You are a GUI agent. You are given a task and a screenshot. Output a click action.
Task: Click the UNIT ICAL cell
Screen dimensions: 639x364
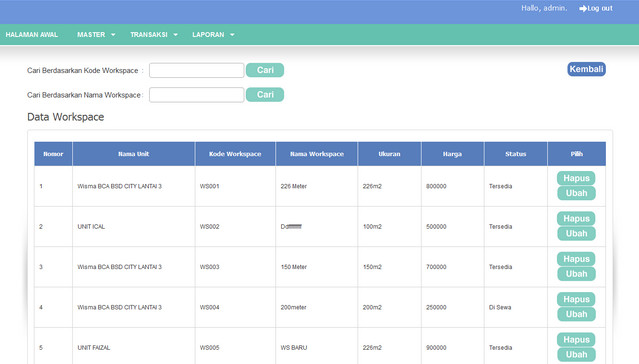(134, 227)
